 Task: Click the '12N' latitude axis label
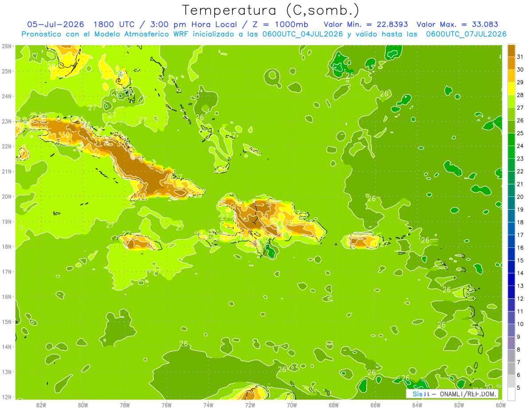tap(6, 397)
